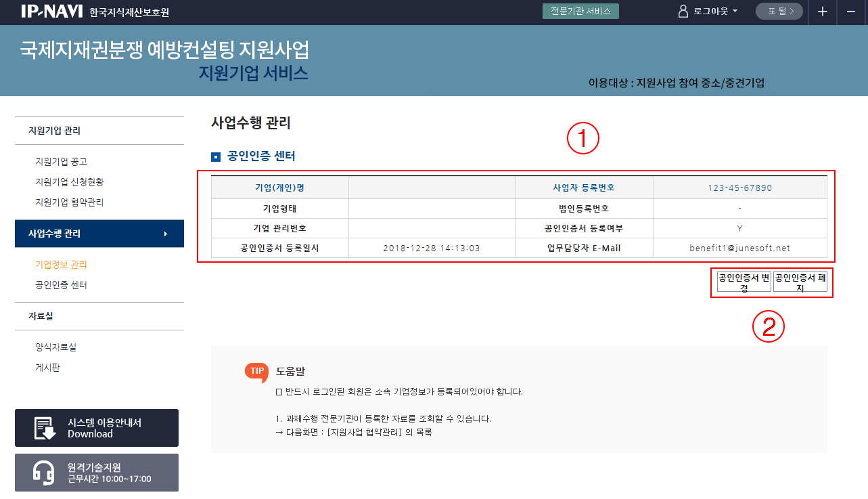Select the 기업정보 관리 menu item
This screenshot has width=868, height=499.
61,265
